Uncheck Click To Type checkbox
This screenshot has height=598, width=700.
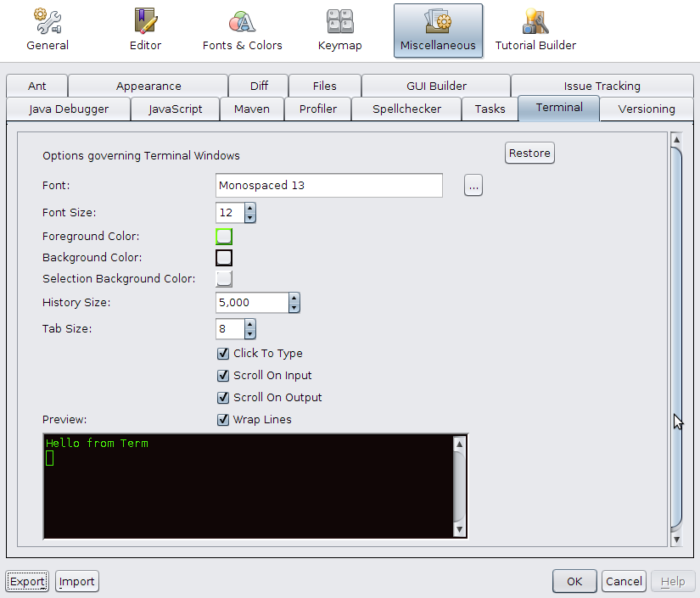[223, 354]
